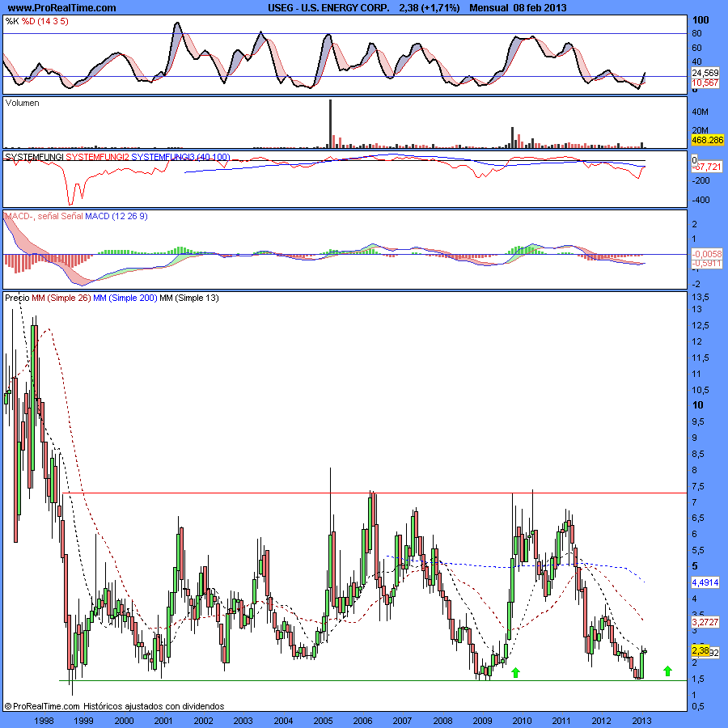Click the %K stochastic label
Viewport: 728px width, 728px height.
tap(12, 21)
